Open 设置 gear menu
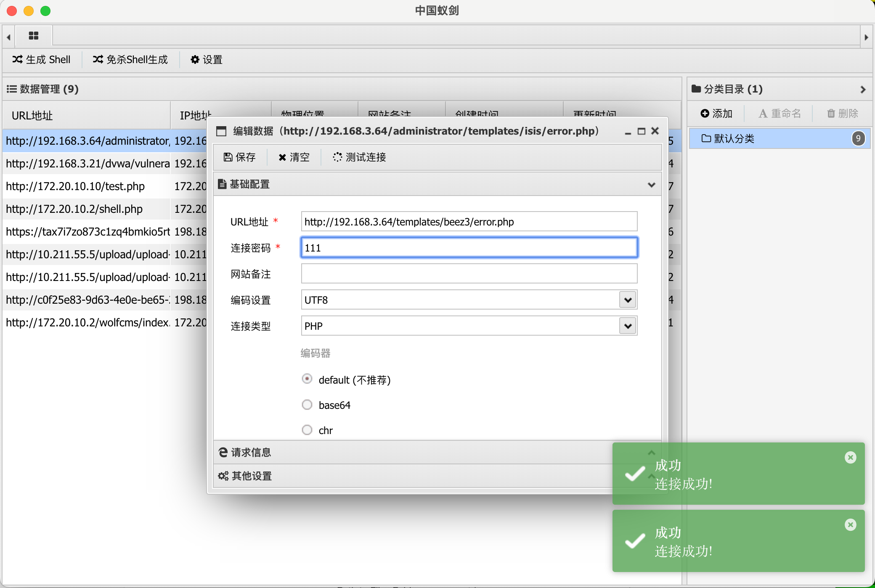 (x=207, y=60)
